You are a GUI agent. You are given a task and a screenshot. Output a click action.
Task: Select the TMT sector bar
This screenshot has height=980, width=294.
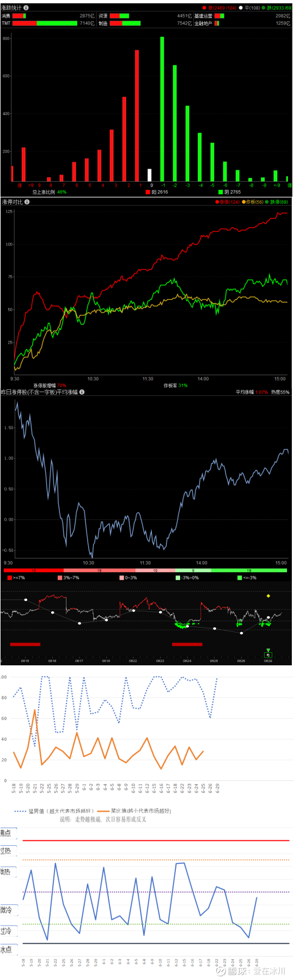[45, 23]
